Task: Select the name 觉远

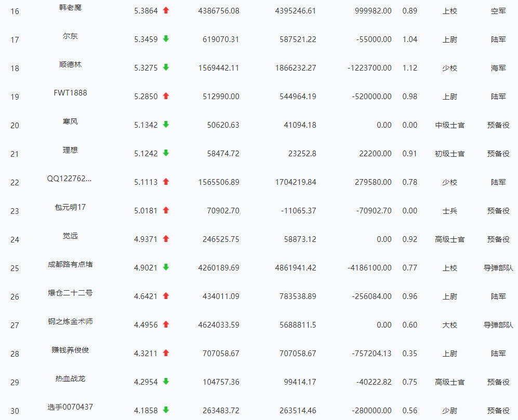Action: (x=70, y=236)
